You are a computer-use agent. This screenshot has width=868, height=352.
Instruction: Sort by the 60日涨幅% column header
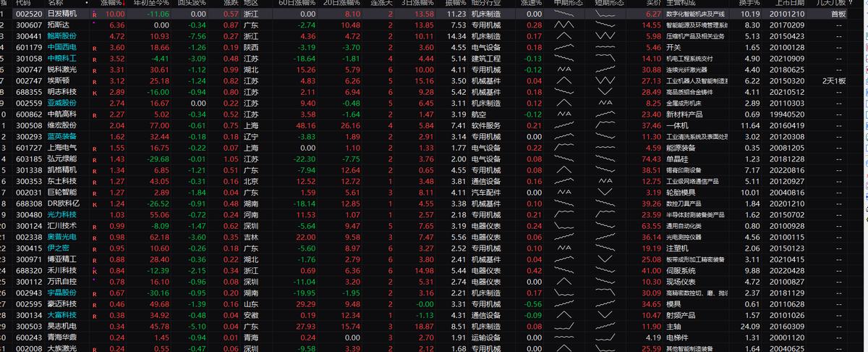(297, 3)
